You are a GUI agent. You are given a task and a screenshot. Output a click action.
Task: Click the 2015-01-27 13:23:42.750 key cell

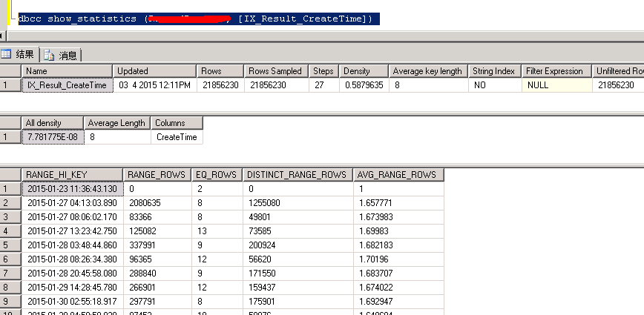click(72, 231)
